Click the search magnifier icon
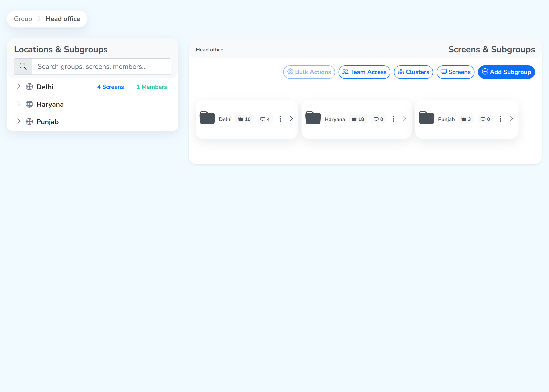The width and height of the screenshot is (549, 392). [23, 66]
